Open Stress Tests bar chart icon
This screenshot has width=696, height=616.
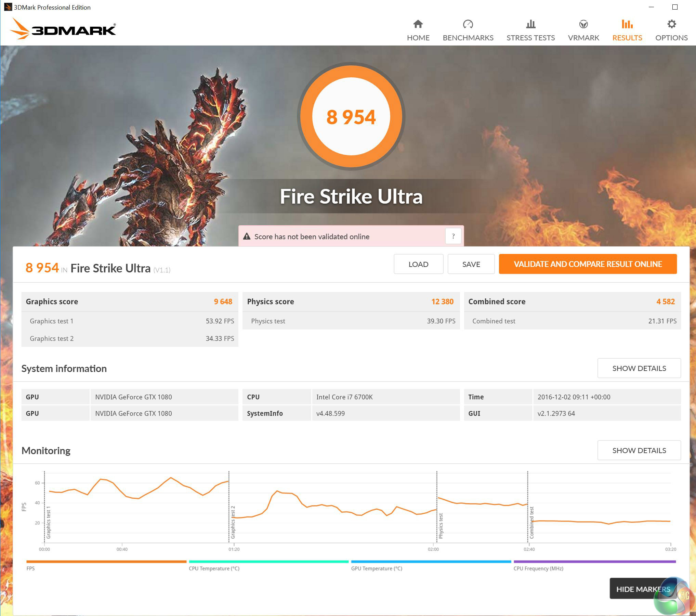point(530,24)
